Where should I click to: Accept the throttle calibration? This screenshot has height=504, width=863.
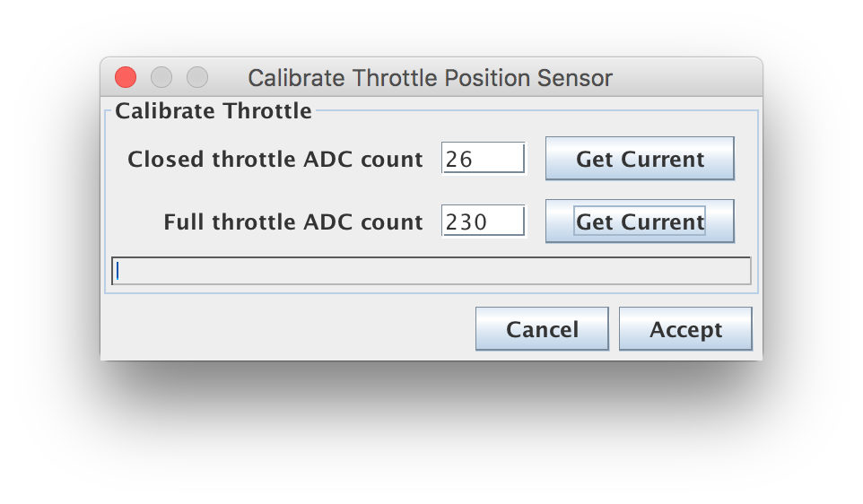[x=685, y=329]
